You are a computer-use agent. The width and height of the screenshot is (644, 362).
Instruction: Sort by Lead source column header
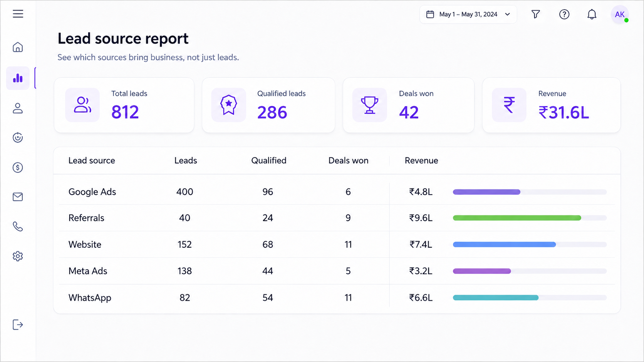click(x=92, y=160)
